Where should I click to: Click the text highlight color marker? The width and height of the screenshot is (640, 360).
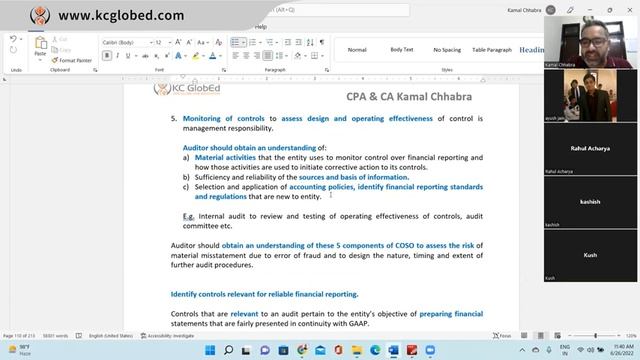[x=196, y=56]
